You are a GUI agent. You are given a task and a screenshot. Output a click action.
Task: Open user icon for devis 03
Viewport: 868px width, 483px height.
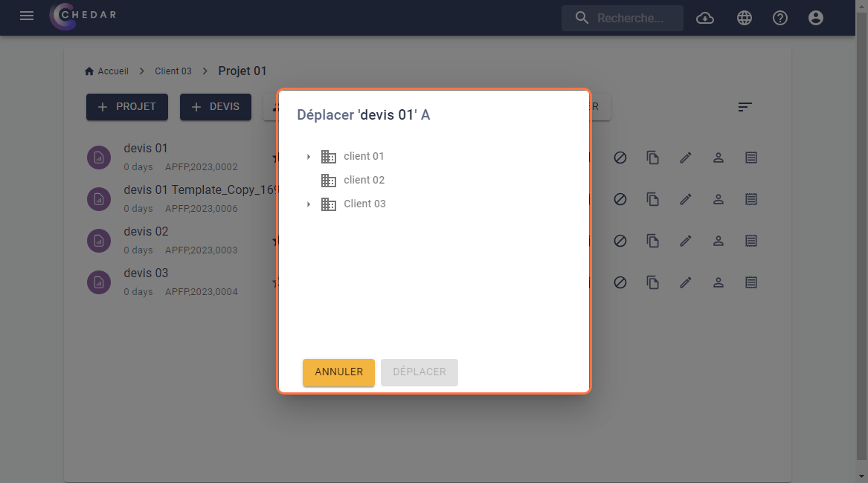pos(718,282)
